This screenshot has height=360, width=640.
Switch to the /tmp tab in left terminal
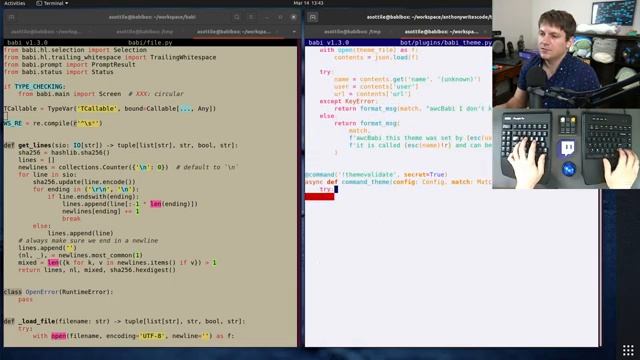(x=144, y=31)
